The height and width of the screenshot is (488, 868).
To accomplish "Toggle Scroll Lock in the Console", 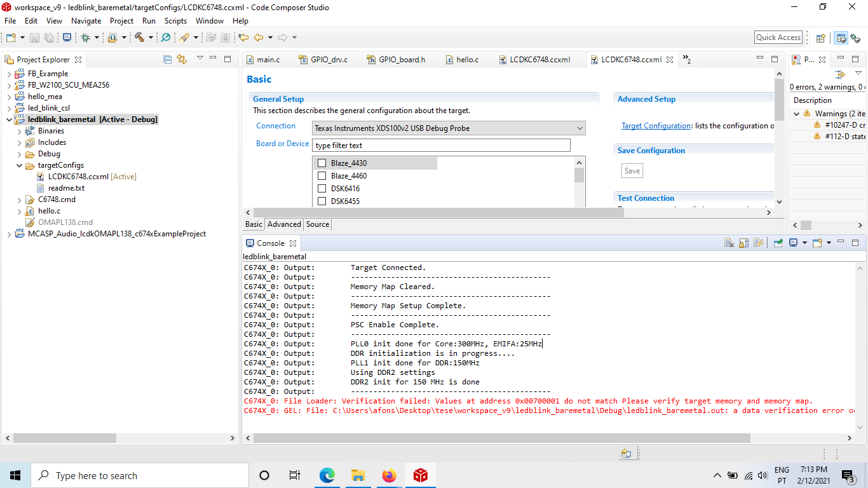I will (x=744, y=243).
